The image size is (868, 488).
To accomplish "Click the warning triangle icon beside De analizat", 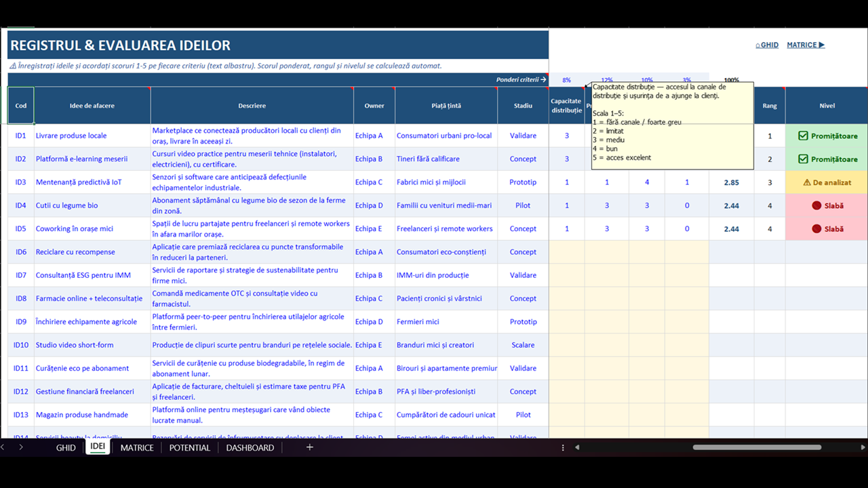I will 807,182.
